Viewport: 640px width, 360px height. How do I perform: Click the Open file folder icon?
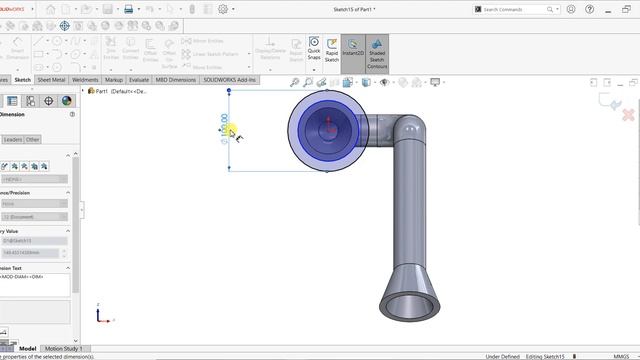coord(86,9)
